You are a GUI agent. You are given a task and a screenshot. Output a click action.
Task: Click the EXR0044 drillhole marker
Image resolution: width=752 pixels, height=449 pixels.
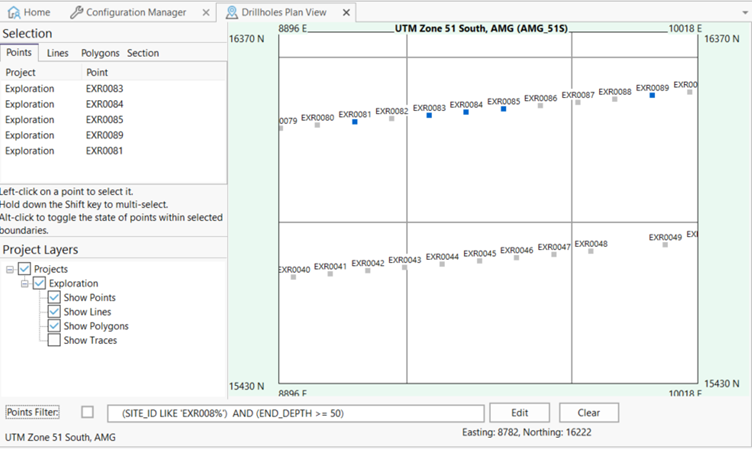pyautogui.click(x=442, y=264)
